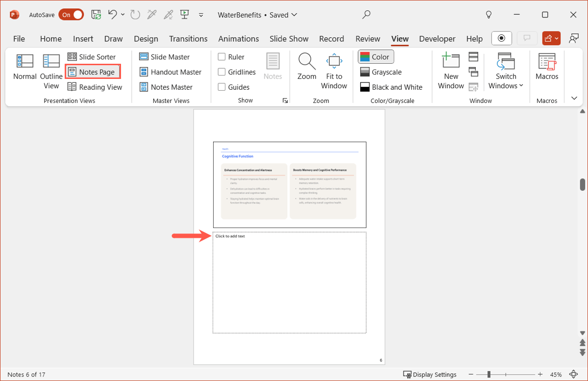Open a New Window
The height and width of the screenshot is (381, 588).
pos(451,72)
